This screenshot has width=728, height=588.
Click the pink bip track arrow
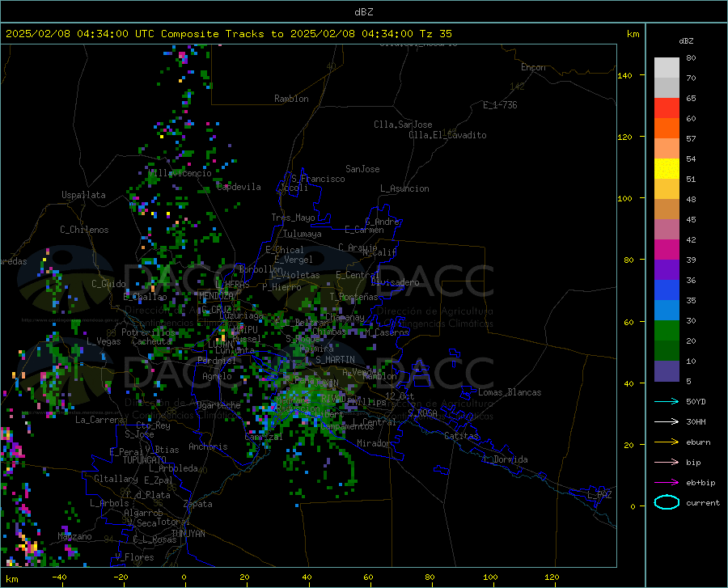tap(667, 463)
